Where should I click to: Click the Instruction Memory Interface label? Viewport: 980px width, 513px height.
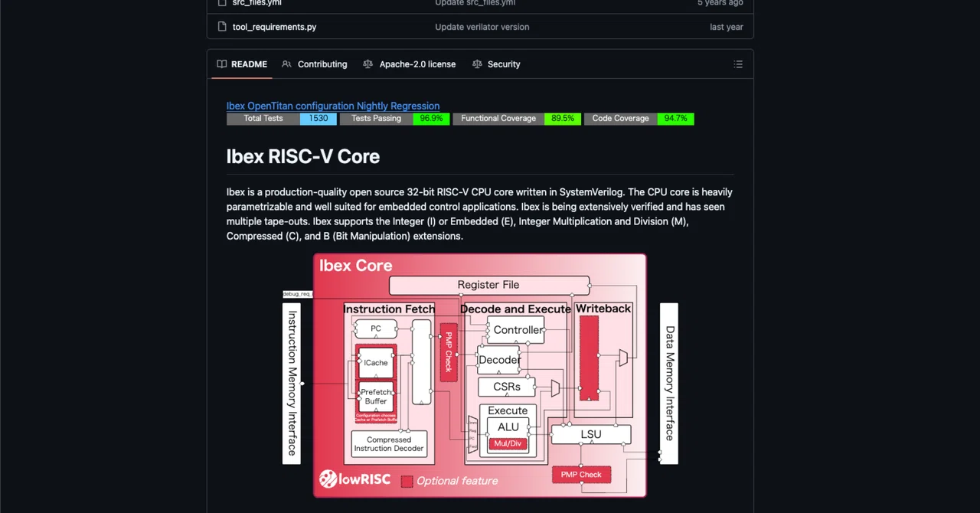[292, 383]
